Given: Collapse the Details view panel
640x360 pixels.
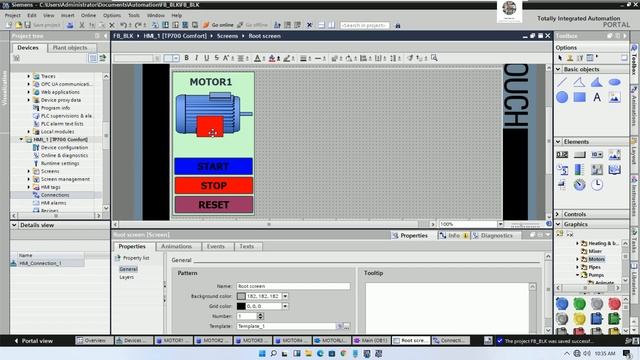Looking at the screenshot, I should click(x=14, y=225).
